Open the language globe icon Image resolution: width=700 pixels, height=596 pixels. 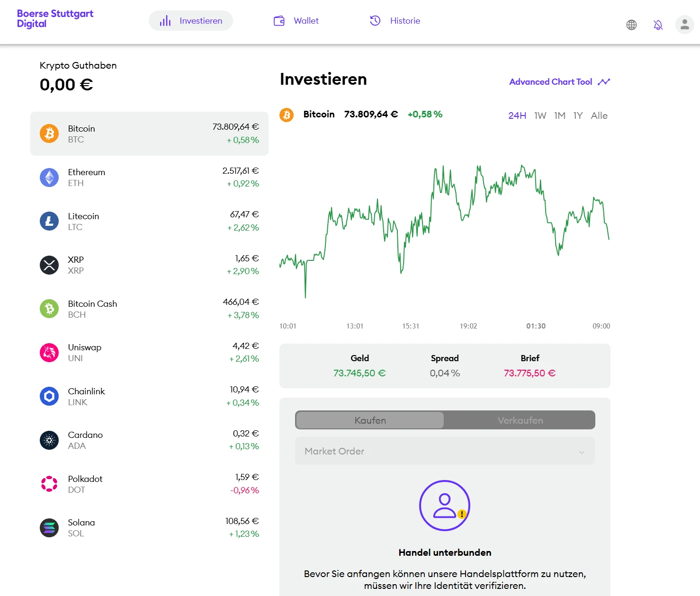[x=631, y=25]
